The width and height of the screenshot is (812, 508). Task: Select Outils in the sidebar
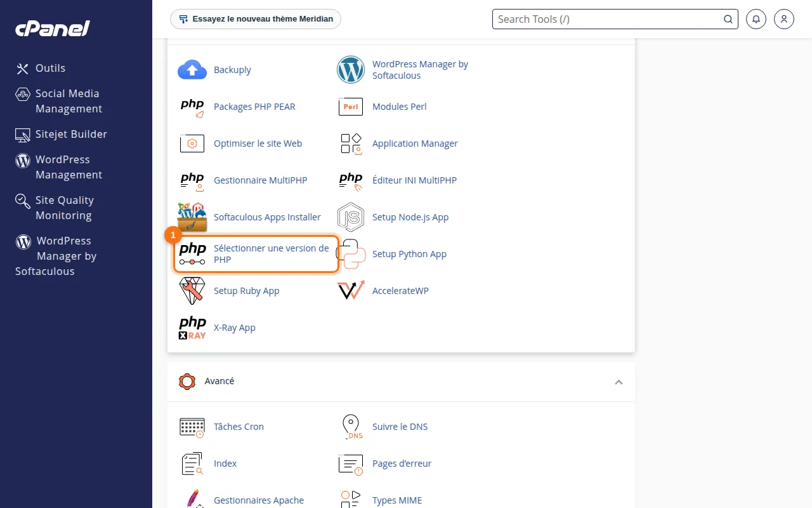coord(41,68)
